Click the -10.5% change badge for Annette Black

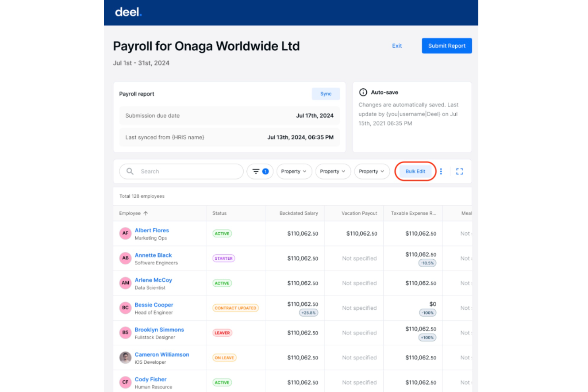click(427, 263)
